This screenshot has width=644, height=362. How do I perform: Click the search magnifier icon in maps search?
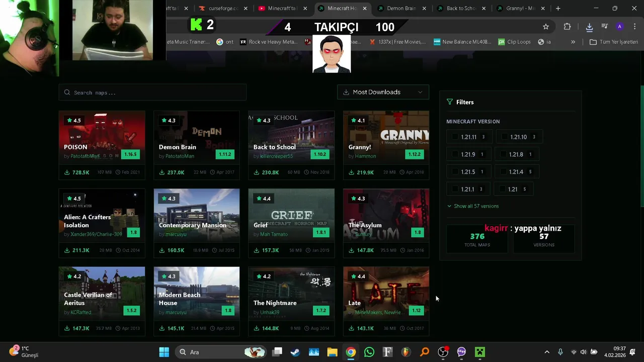point(67,93)
